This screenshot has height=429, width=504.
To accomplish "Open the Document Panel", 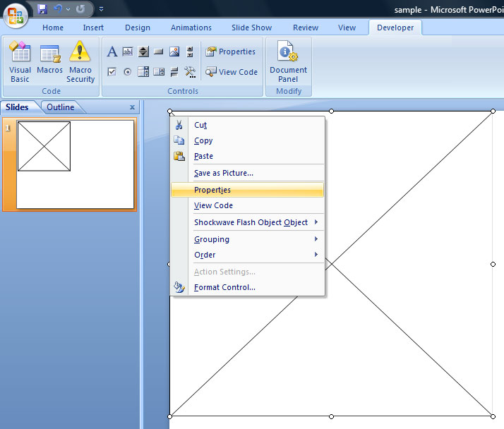I will (288, 61).
